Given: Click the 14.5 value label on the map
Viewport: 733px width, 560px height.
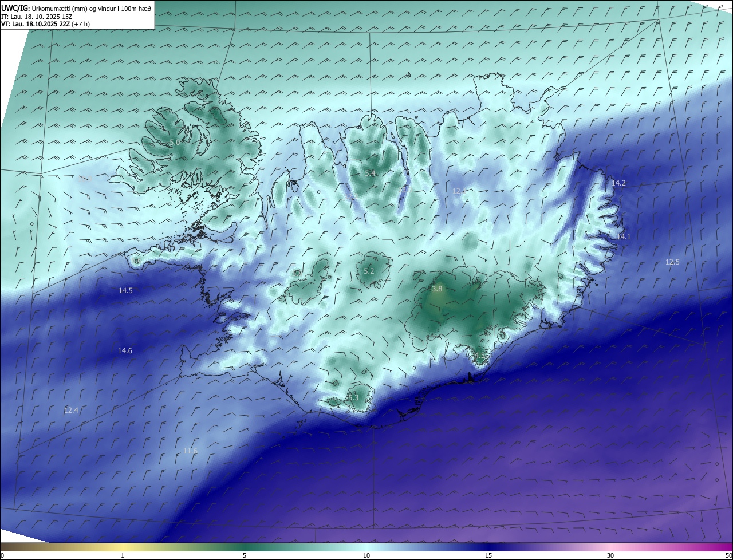Looking at the screenshot, I should 125,291.
